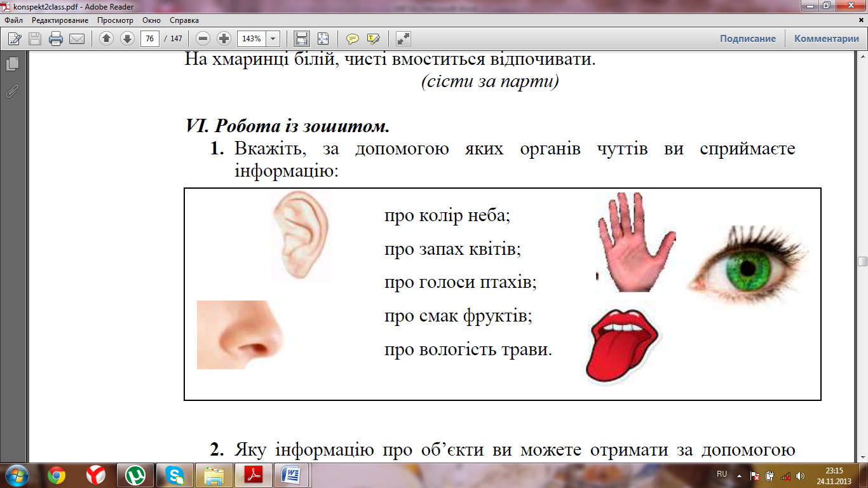Screen dimensions: 868x488
Task: Switch to Adobe Reader taskbar button
Action: (x=254, y=475)
